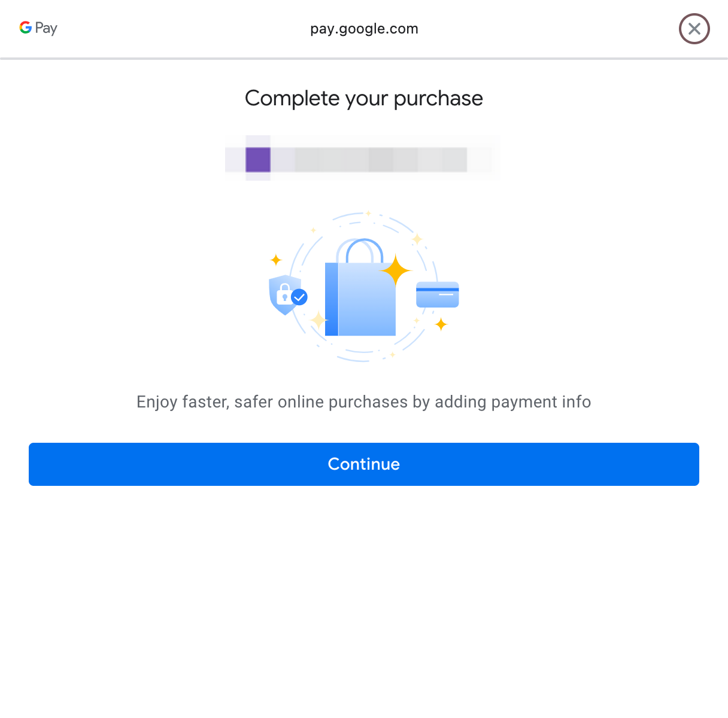Viewport: 728px width, 718px height.
Task: Click the orange sparkle above the shield
Action: coord(276,260)
